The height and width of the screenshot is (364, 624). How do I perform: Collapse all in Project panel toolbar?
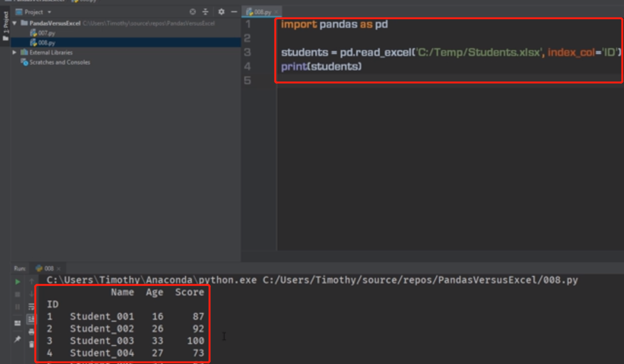(x=205, y=12)
